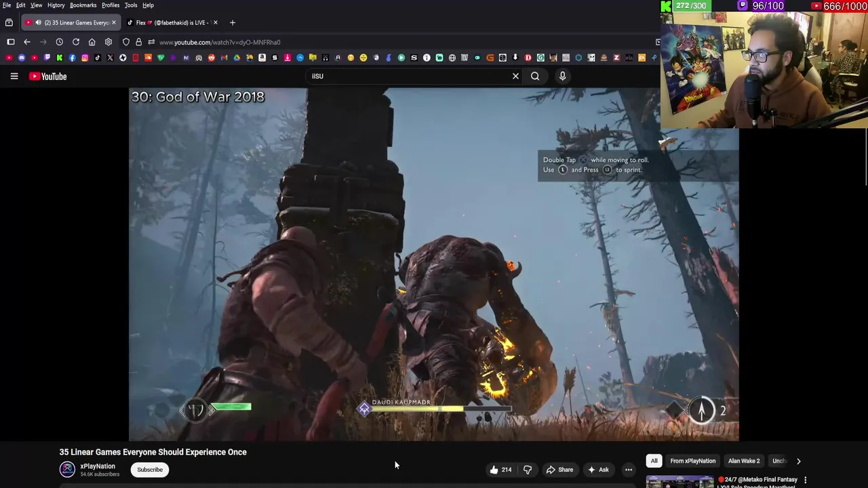Open options for the Metako suggested video

coord(805,480)
